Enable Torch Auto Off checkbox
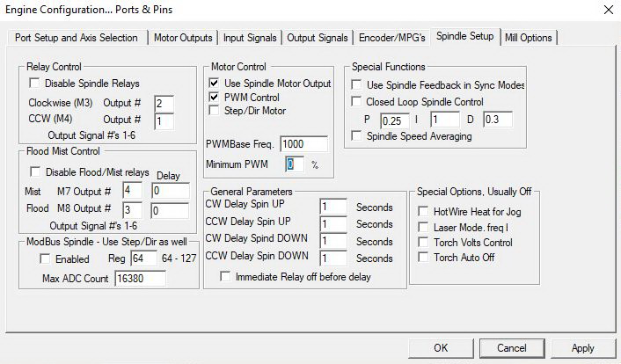621x364 pixels. 423,258
